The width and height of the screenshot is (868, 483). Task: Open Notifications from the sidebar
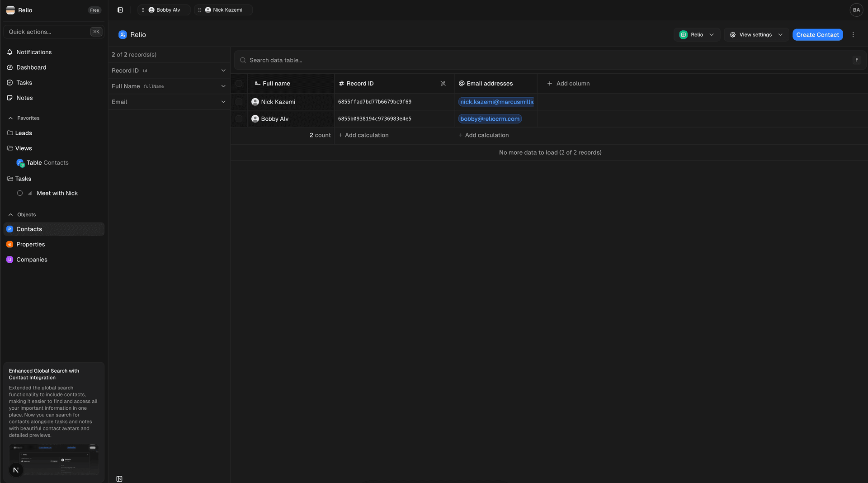[x=33, y=52]
